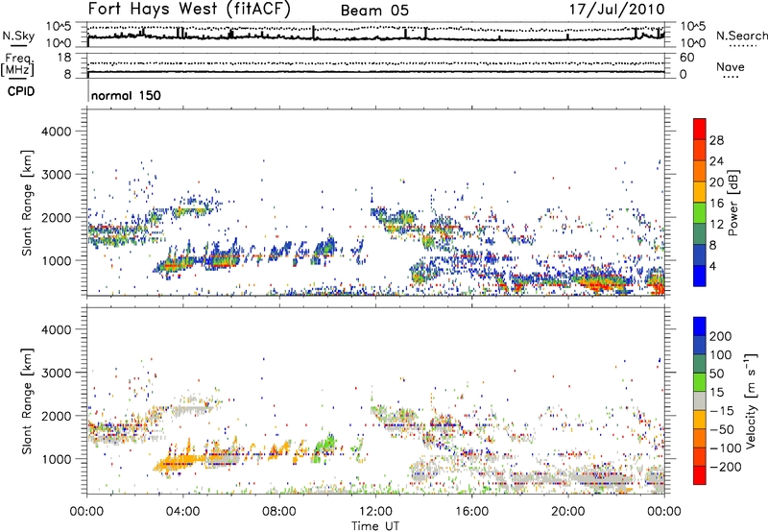Viewport: 768px width, 532px height.
Task: Click the blue segment of Velocity colorbar top
Action: 700,326
